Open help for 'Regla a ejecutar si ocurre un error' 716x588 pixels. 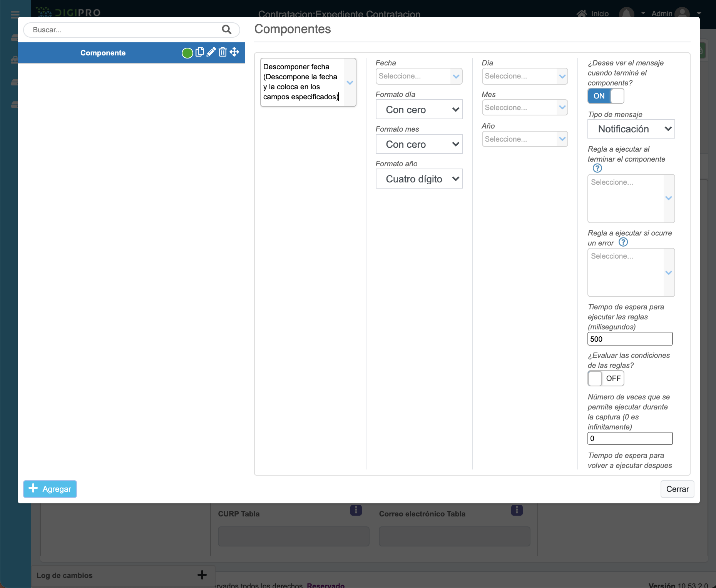(x=623, y=242)
